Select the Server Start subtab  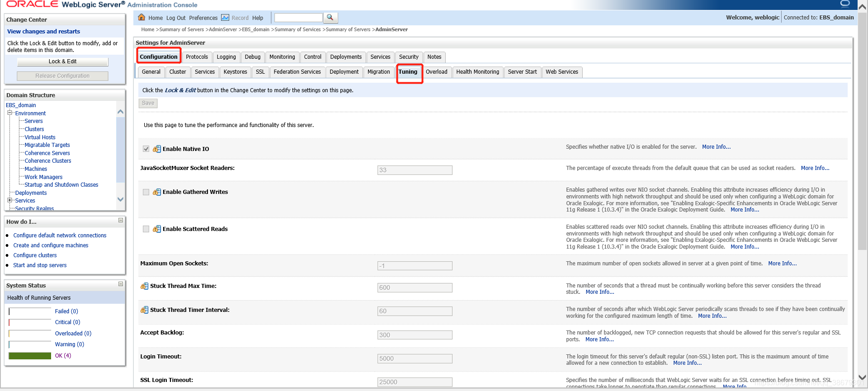523,72
